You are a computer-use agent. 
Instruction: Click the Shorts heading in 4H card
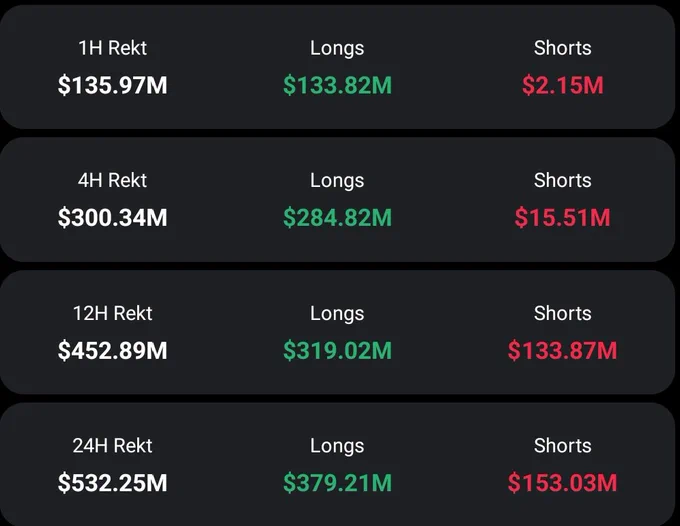(562, 180)
